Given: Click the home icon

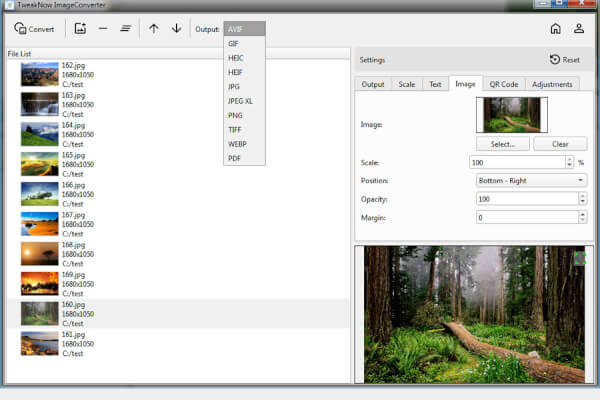Looking at the screenshot, I should (556, 28).
